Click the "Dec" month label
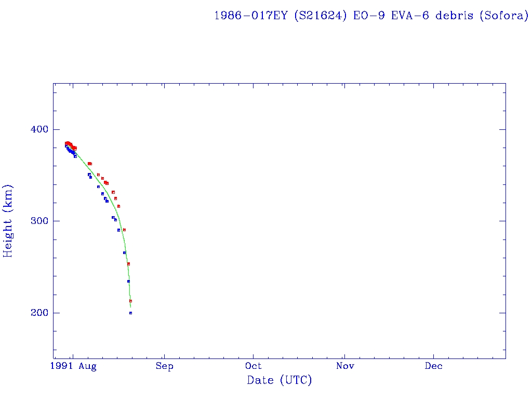Screen dimensions: 532x399 coord(434,366)
